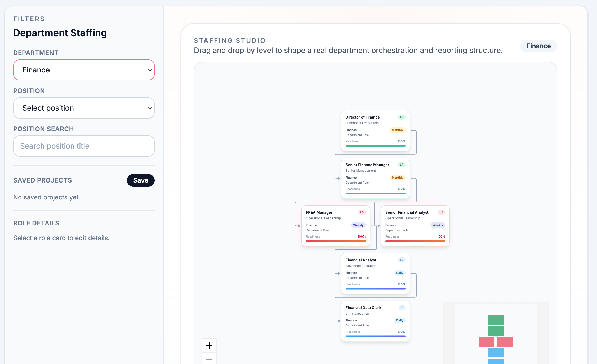Screen dimensions: 597x364
Task: Click the L4 badge on Senior Finance Manager
Action: pos(402,165)
